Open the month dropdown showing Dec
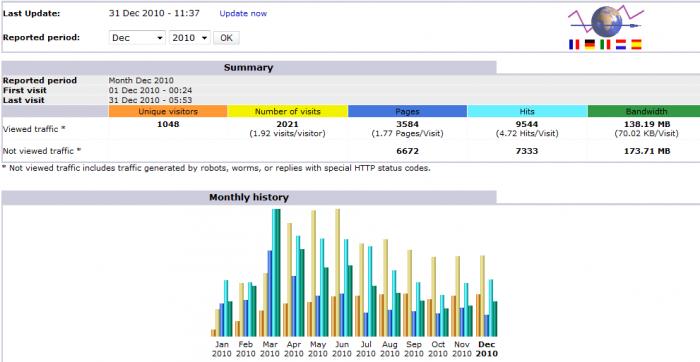Screen dimensions: 700x362 tap(137, 38)
